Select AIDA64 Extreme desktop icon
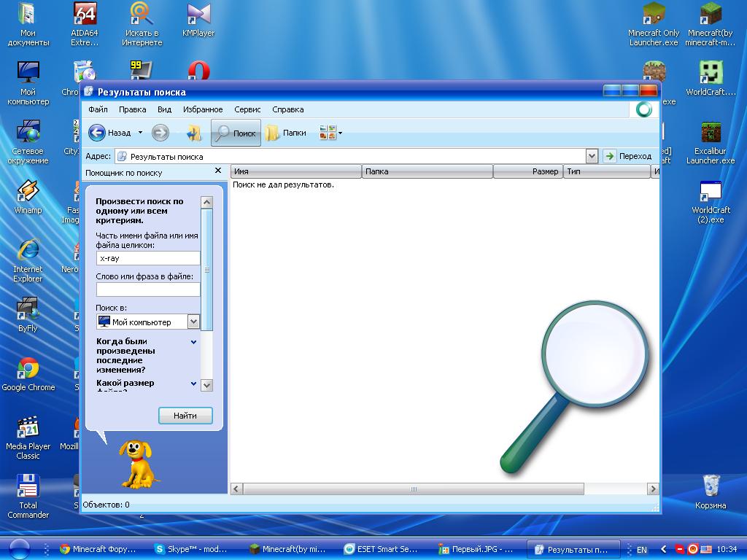747x560 pixels. click(85, 25)
